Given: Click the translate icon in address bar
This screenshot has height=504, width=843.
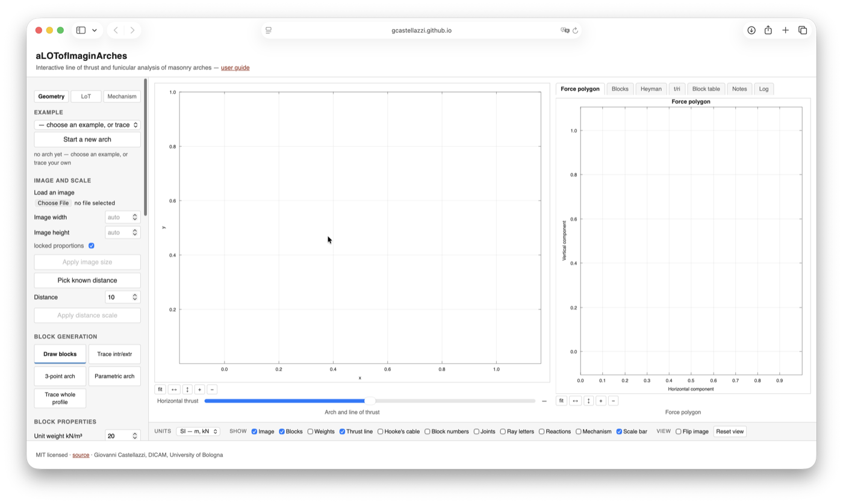Looking at the screenshot, I should point(565,30).
